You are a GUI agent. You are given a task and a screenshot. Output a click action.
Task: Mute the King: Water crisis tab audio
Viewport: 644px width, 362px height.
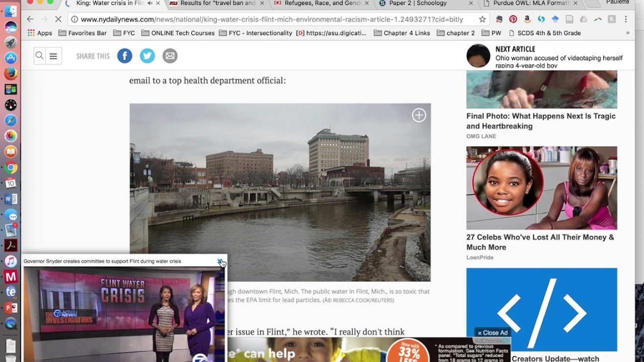[x=150, y=3]
